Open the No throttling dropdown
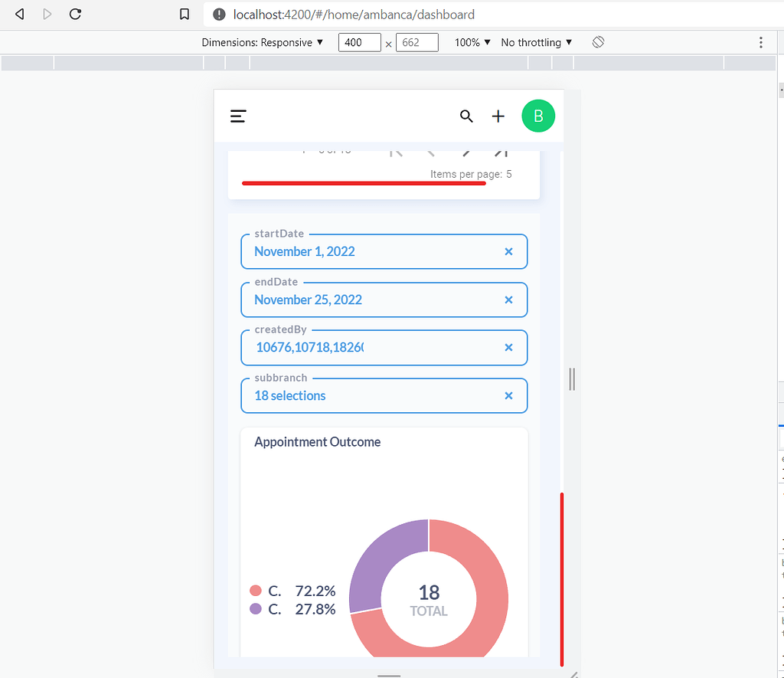This screenshot has height=678, width=784. [537, 42]
